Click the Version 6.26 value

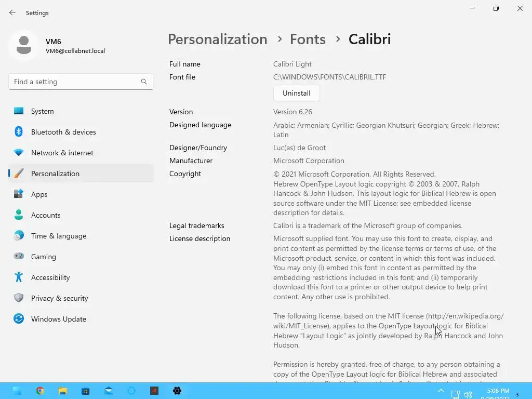point(292,112)
